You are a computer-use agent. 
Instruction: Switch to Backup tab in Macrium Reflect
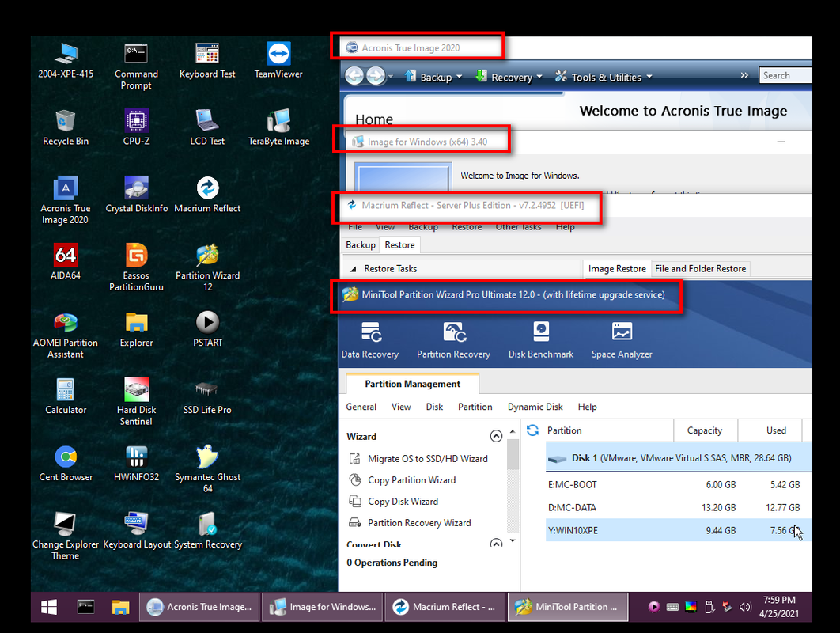tap(361, 245)
